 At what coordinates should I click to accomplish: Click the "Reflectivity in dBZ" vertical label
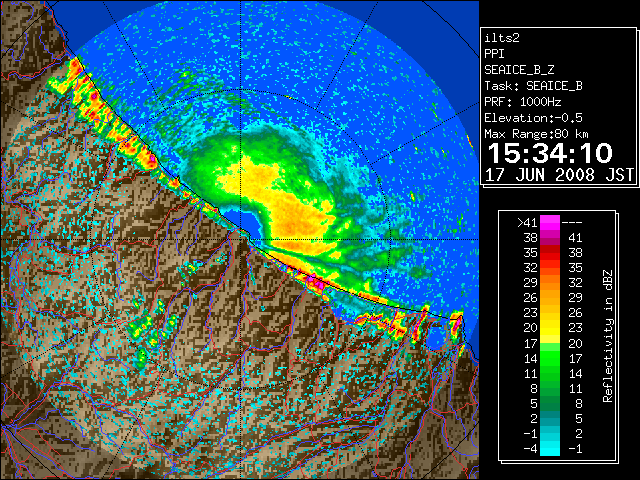[607, 336]
